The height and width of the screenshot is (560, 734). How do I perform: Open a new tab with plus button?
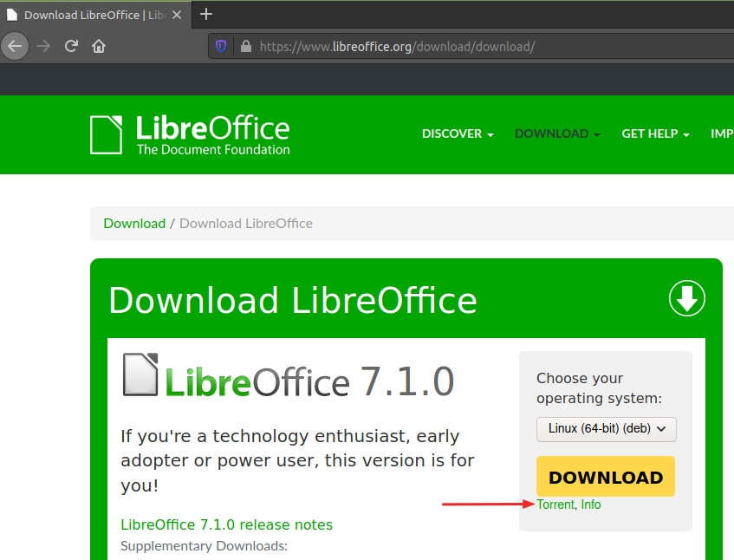[x=206, y=15]
